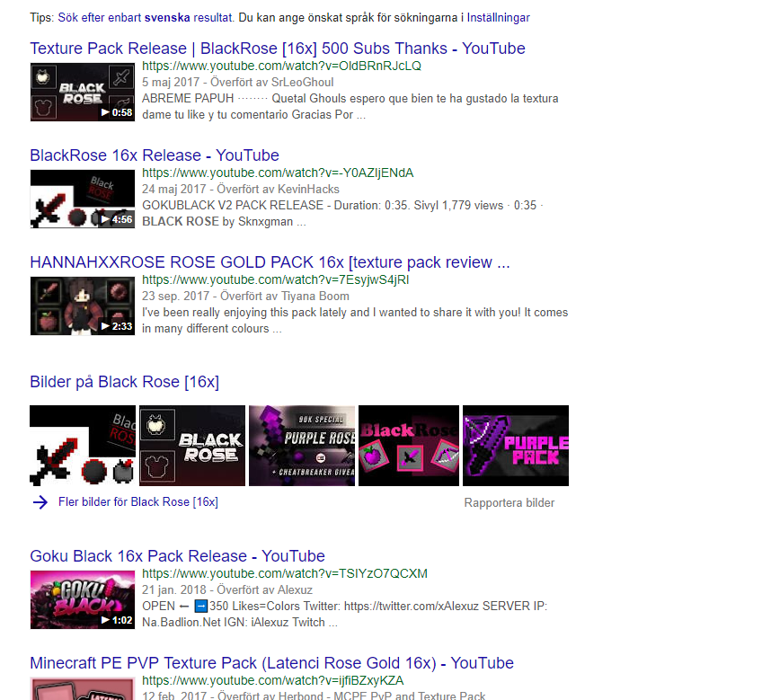
Task: Open 'Bilder på Black Rose [16x]' heading link
Action: tap(124, 382)
